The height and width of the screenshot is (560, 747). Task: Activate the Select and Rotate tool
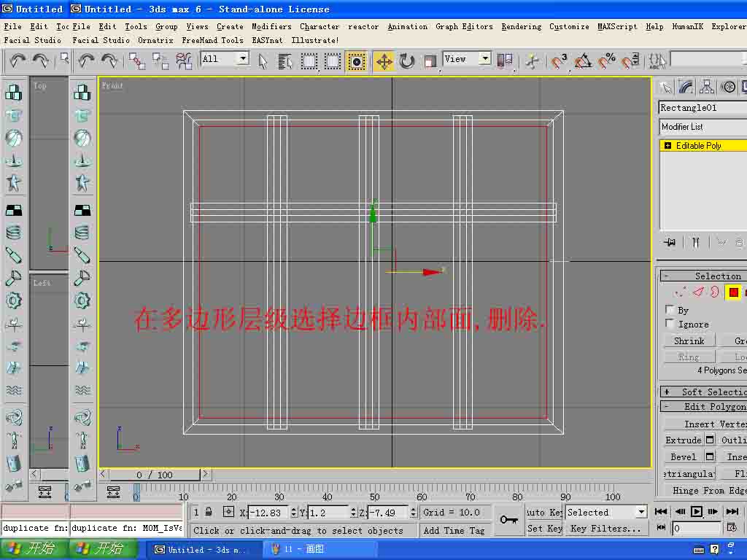(x=407, y=61)
